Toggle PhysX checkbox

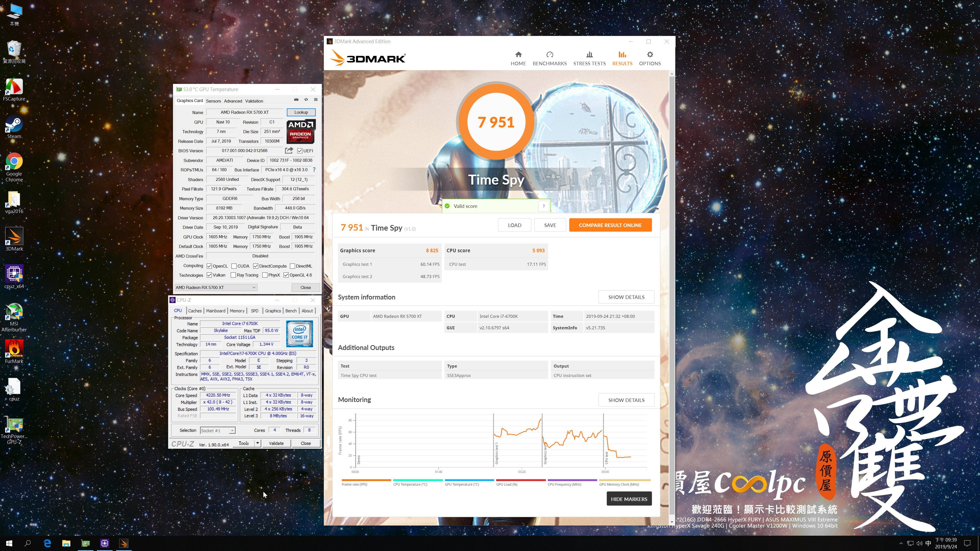coord(265,275)
